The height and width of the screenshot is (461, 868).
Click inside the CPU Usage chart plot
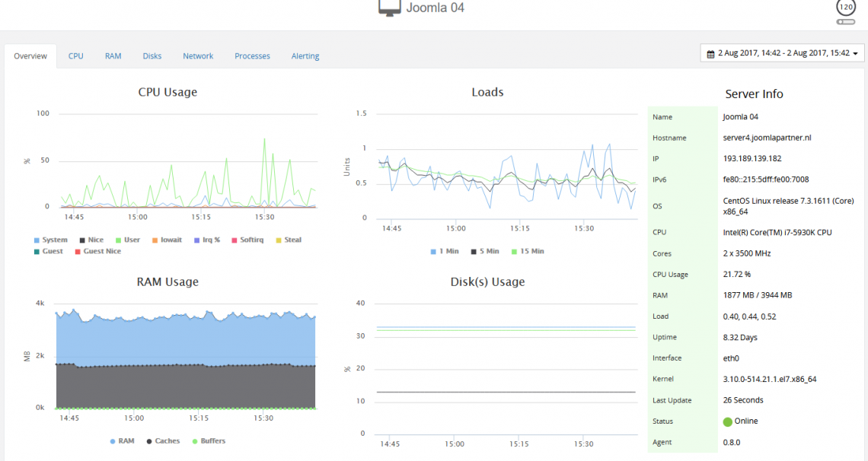pyautogui.click(x=188, y=161)
